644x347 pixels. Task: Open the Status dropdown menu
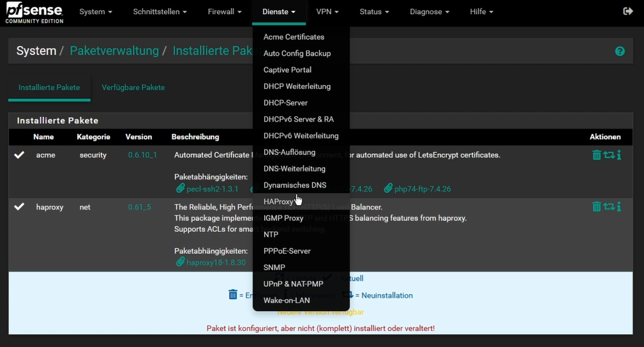[x=374, y=12]
